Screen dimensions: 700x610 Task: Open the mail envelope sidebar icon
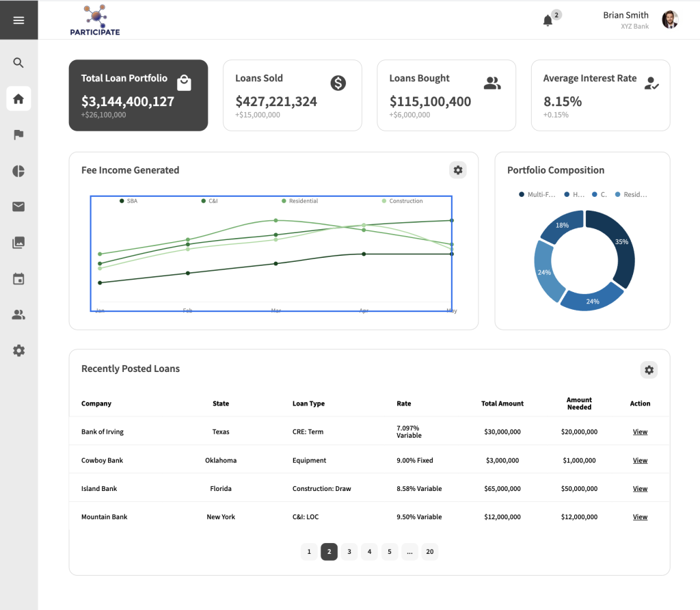point(18,207)
